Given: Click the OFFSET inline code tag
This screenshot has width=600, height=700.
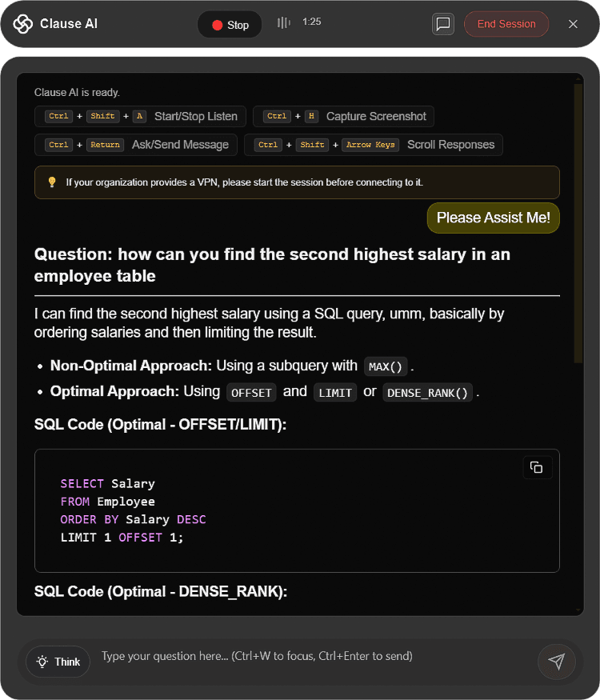Looking at the screenshot, I should pos(251,393).
